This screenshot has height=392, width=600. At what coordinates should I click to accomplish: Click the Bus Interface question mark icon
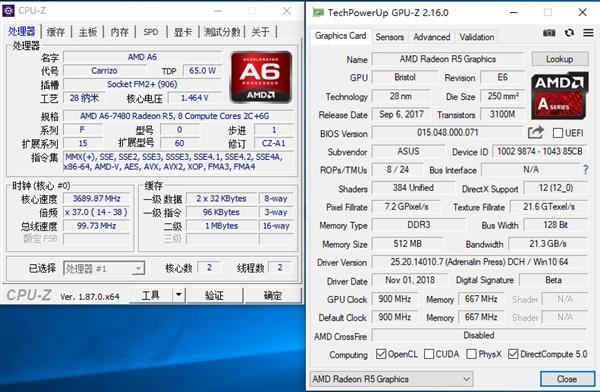pyautogui.click(x=586, y=169)
